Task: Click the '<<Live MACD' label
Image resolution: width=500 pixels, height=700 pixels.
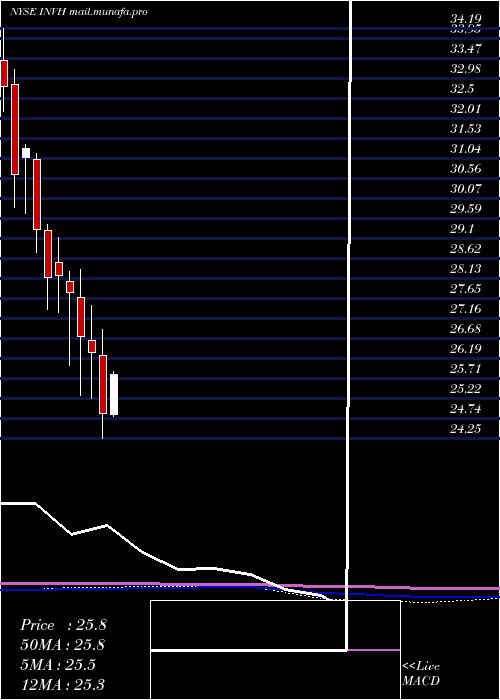Action: tap(421, 674)
